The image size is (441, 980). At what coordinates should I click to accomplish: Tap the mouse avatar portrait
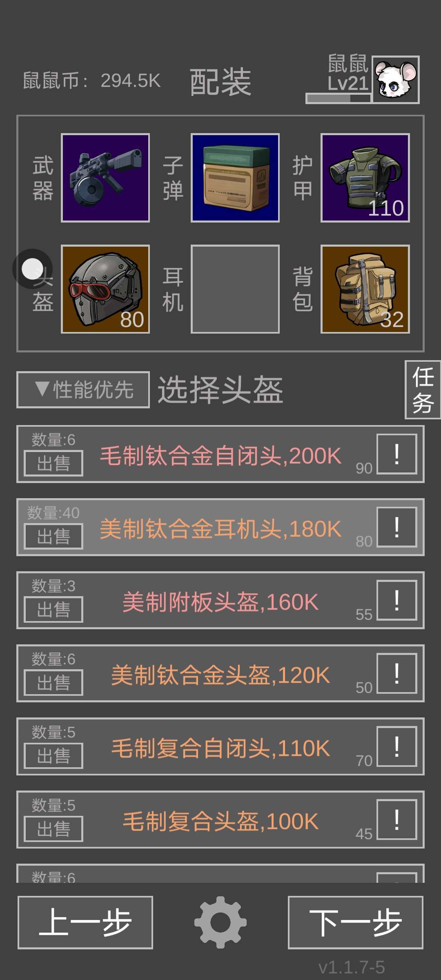396,80
